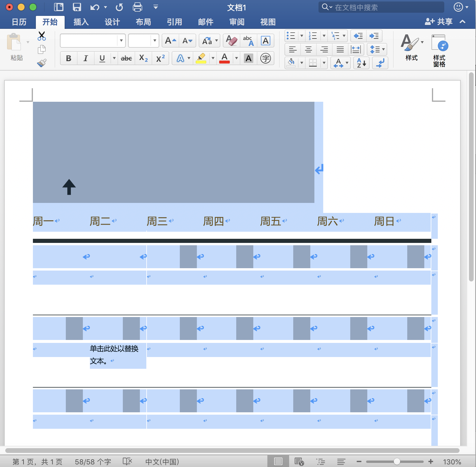The height and width of the screenshot is (467, 476).
Task: Justify the paragraph text
Action: (340, 49)
